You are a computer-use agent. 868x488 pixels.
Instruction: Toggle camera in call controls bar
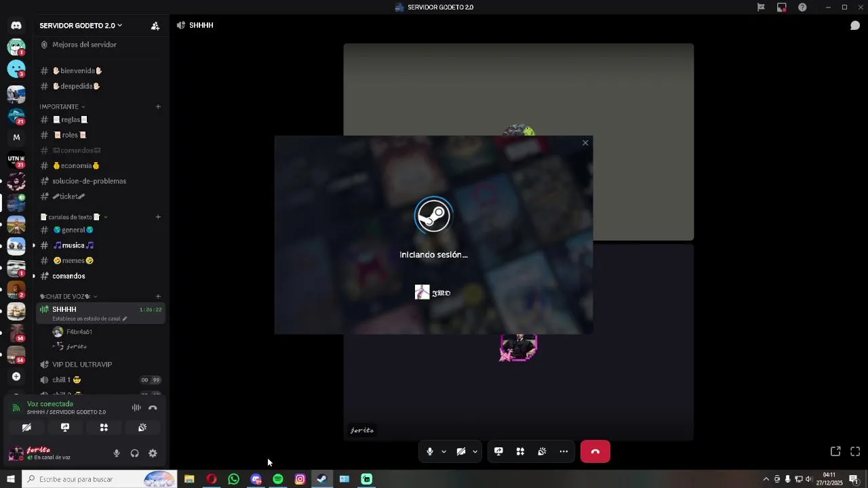coord(461,451)
